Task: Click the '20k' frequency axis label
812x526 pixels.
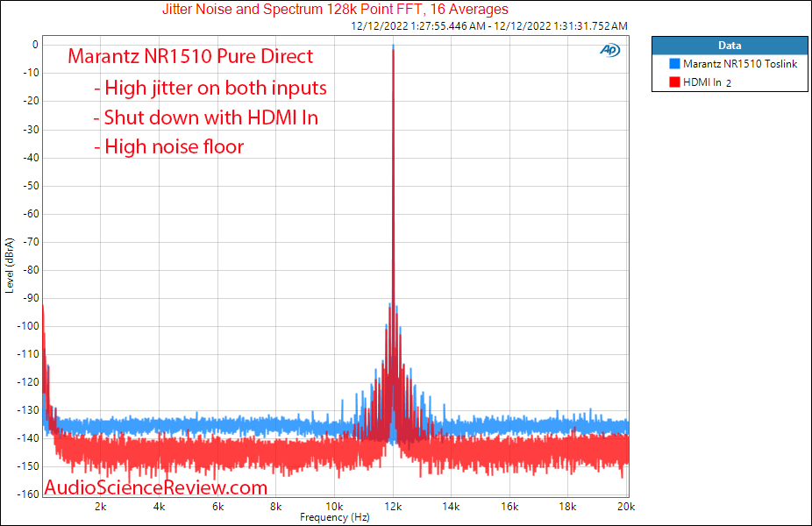Action: [625, 507]
